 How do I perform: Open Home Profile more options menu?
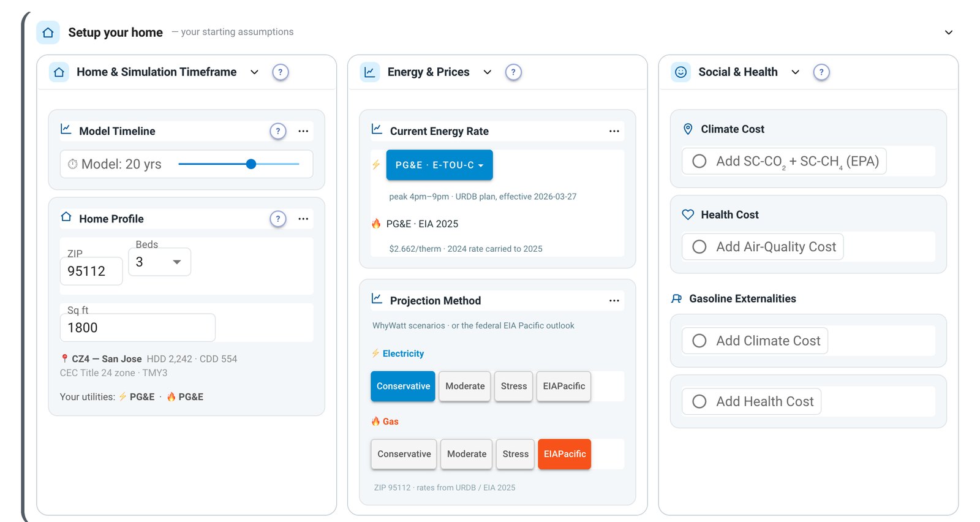click(x=303, y=219)
